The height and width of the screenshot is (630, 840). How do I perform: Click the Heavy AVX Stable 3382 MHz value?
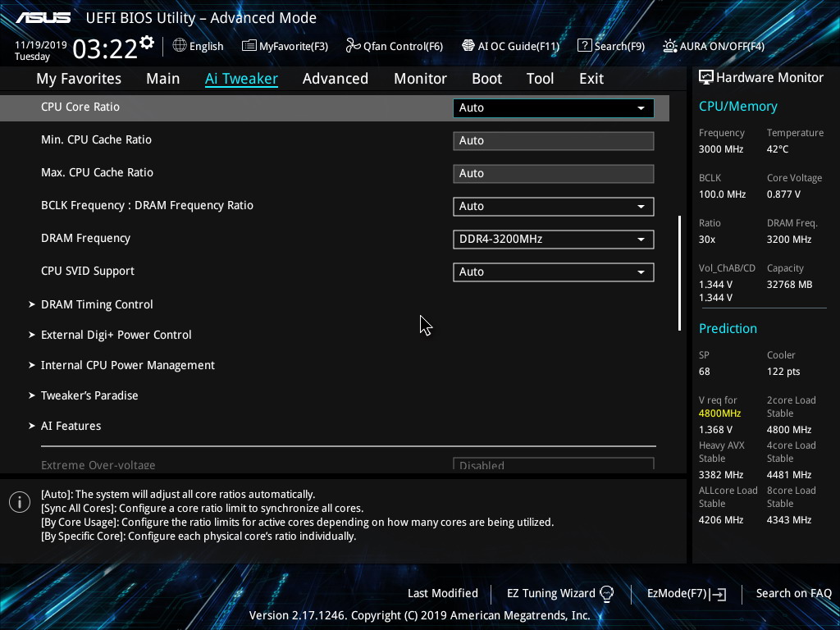(720, 475)
